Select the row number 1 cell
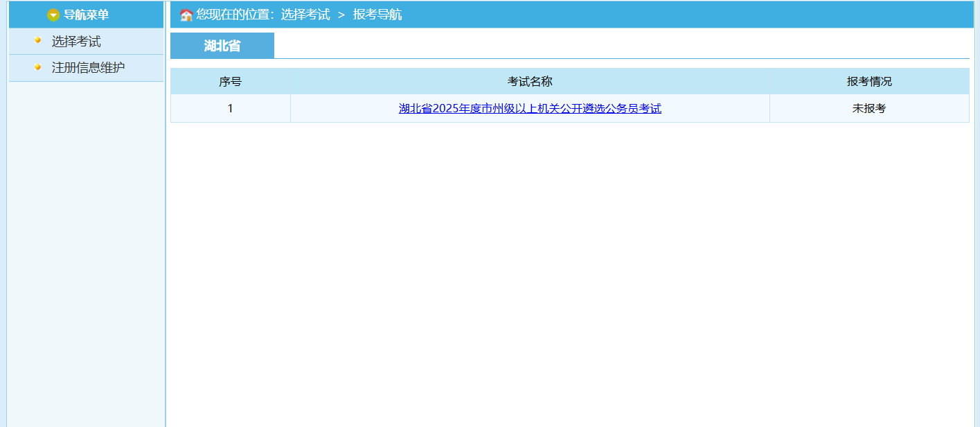The width and height of the screenshot is (980, 427). click(x=230, y=109)
